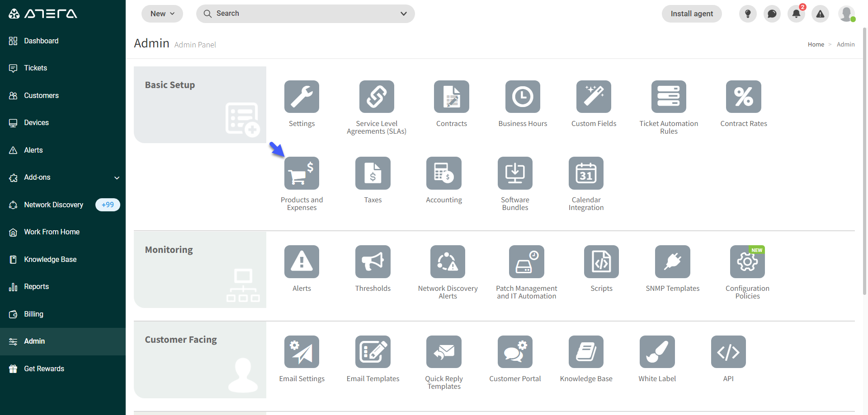Open the Accounting calculator icon
The height and width of the screenshot is (415, 868).
pos(444,173)
